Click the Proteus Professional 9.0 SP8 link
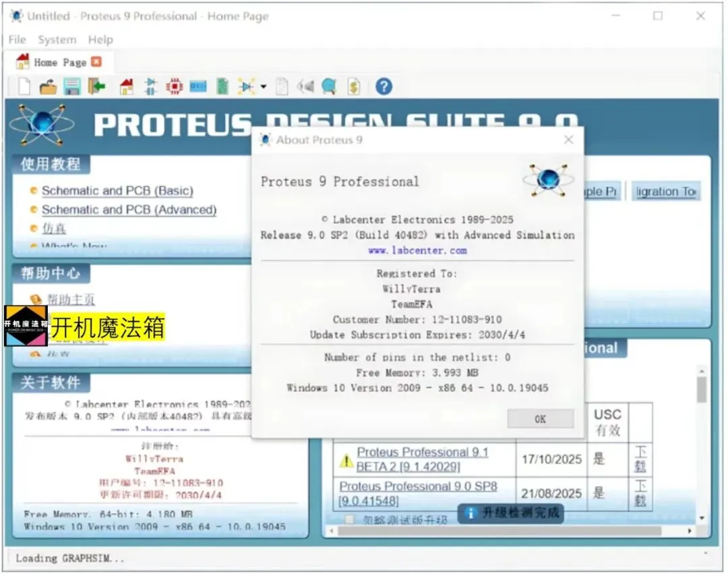Image resolution: width=728 pixels, height=574 pixels. click(419, 493)
